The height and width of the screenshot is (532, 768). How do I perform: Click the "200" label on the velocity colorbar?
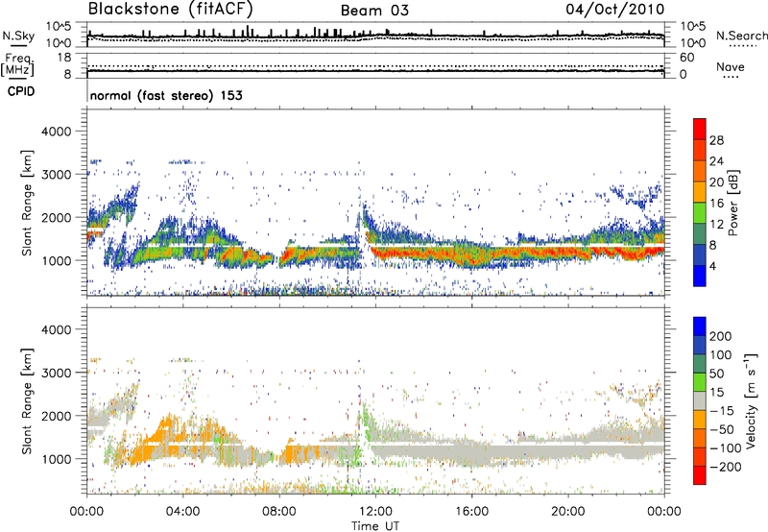721,336
